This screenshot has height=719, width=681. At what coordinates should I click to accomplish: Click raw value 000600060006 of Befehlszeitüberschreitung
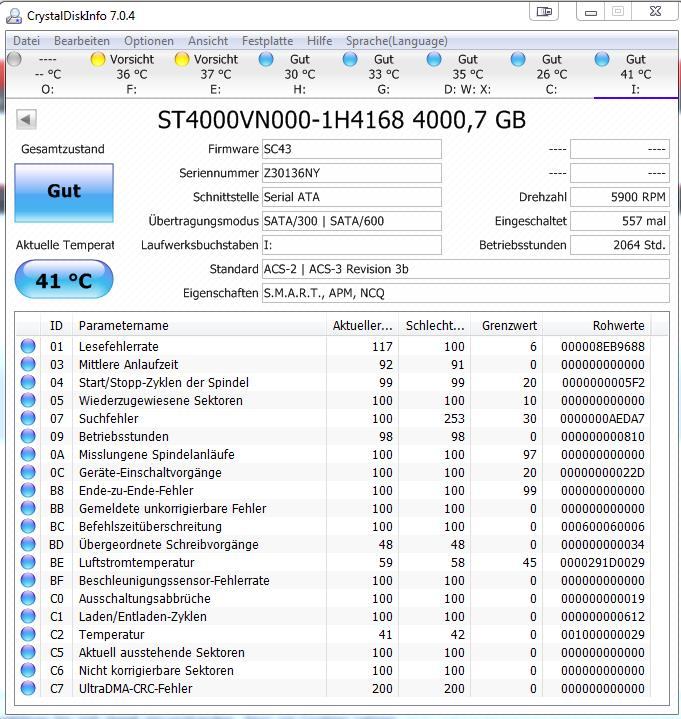tap(603, 526)
